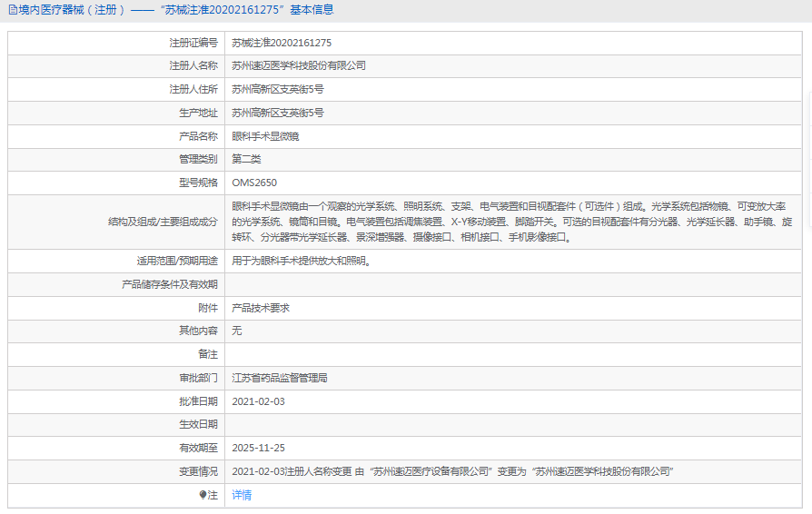Click the 生效日期 row label
Screen dimensions: 812x514
(198, 424)
